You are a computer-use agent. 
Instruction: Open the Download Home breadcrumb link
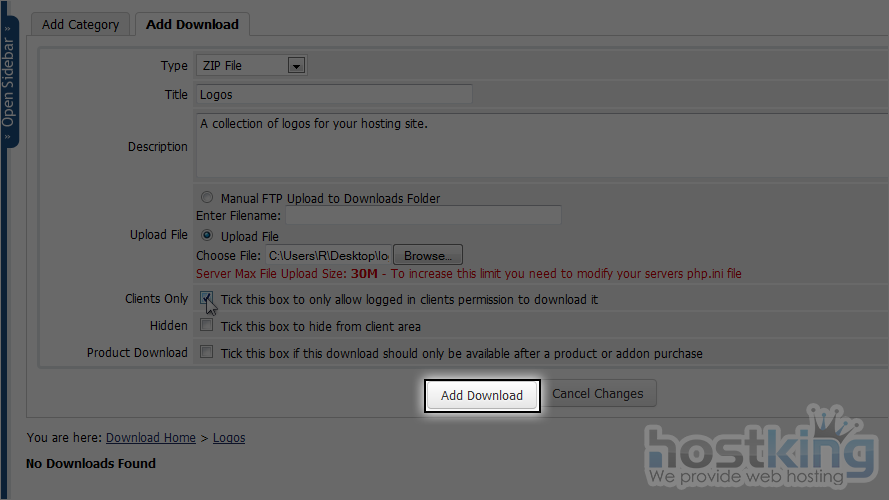pos(150,438)
